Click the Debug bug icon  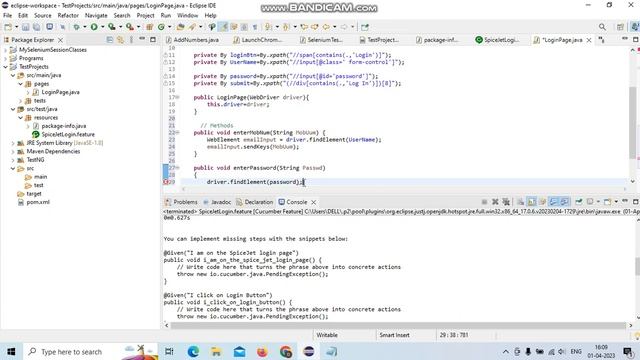pos(76,27)
